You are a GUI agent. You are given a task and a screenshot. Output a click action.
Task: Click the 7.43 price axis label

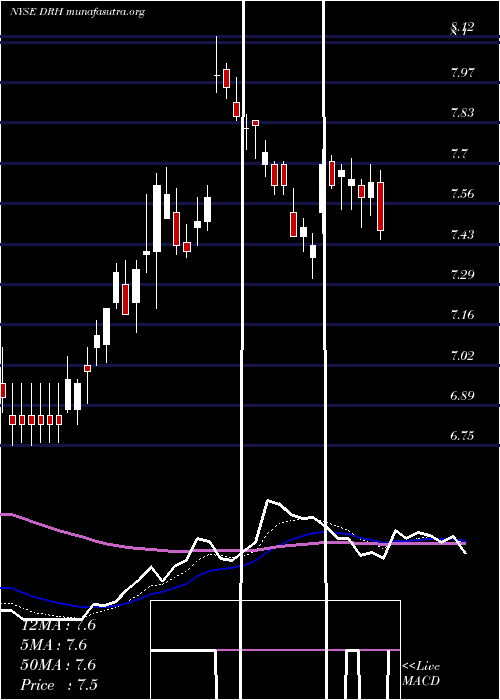pos(462,234)
